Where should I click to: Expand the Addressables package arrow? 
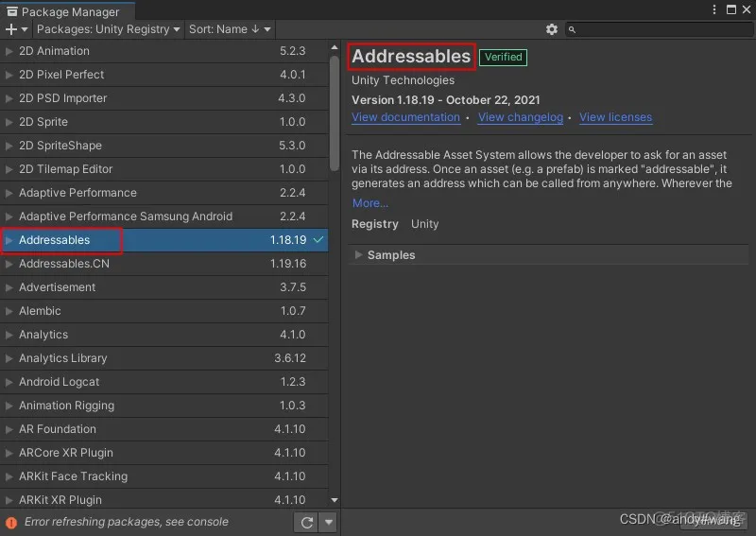tap(9, 240)
